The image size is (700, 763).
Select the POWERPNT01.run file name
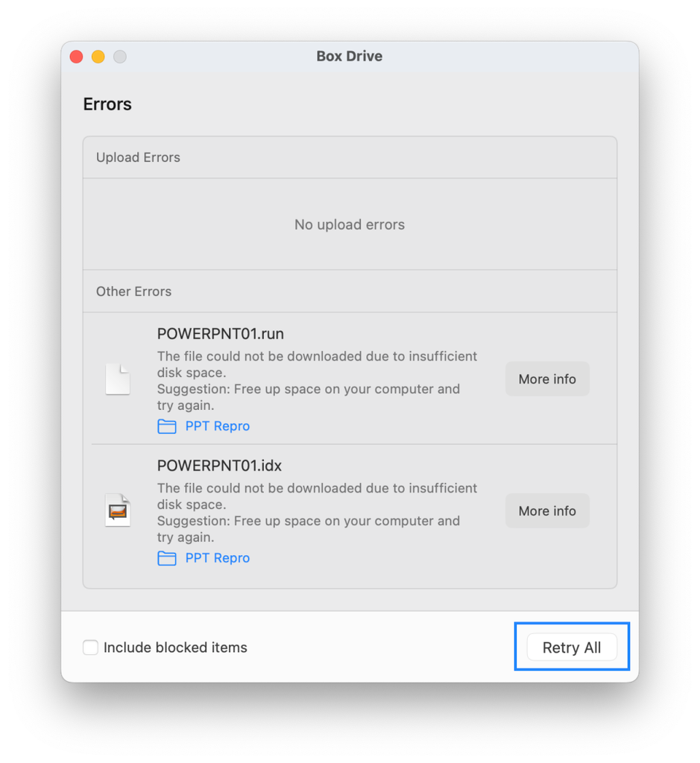(x=221, y=334)
